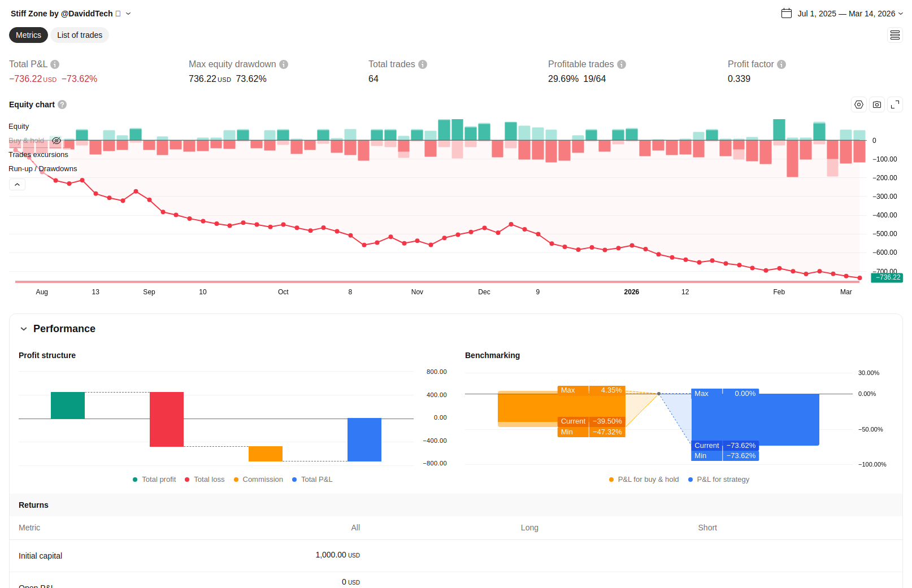This screenshot has height=588, width=912.
Task: Collapse the Performance section
Action: point(24,329)
